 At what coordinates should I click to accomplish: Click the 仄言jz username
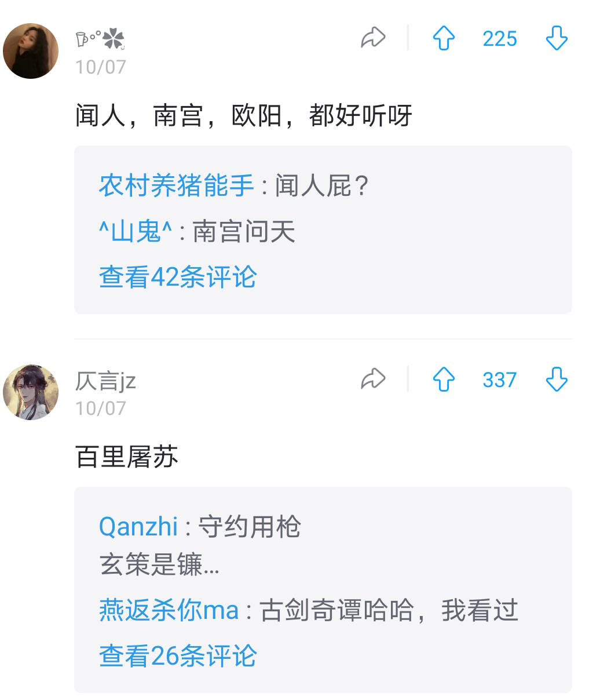point(105,381)
